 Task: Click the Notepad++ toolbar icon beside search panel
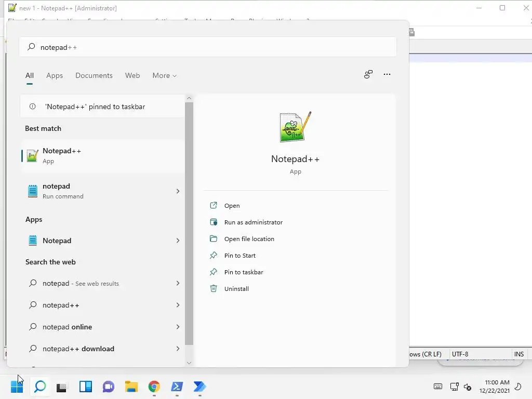pos(411,33)
